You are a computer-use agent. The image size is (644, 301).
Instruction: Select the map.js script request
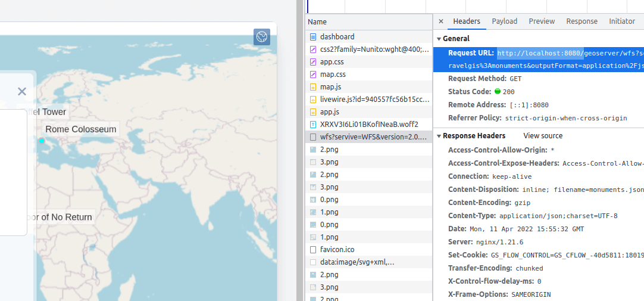tap(330, 87)
